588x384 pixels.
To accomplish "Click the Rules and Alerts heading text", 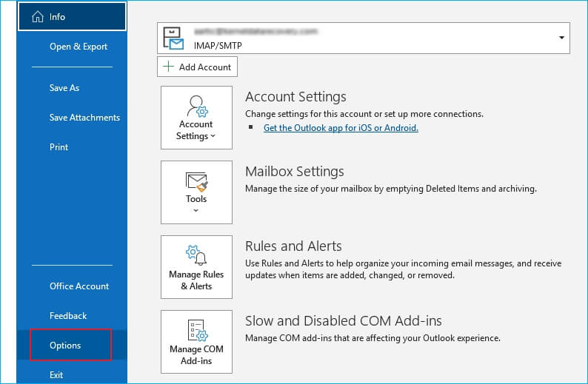I will tap(293, 246).
